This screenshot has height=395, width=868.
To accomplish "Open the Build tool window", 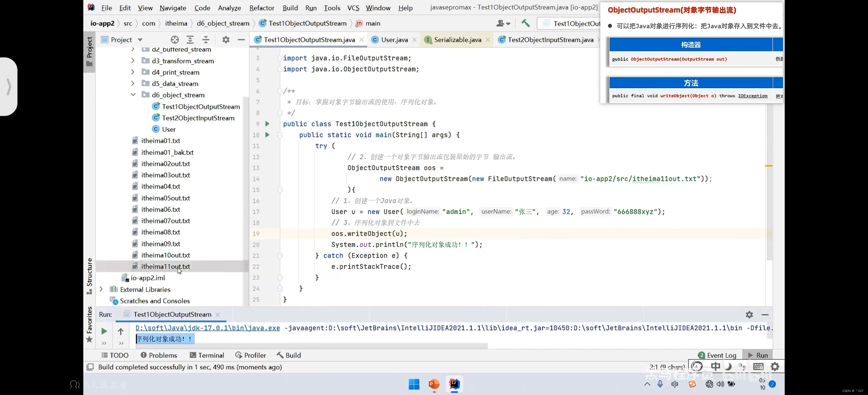I will (289, 355).
